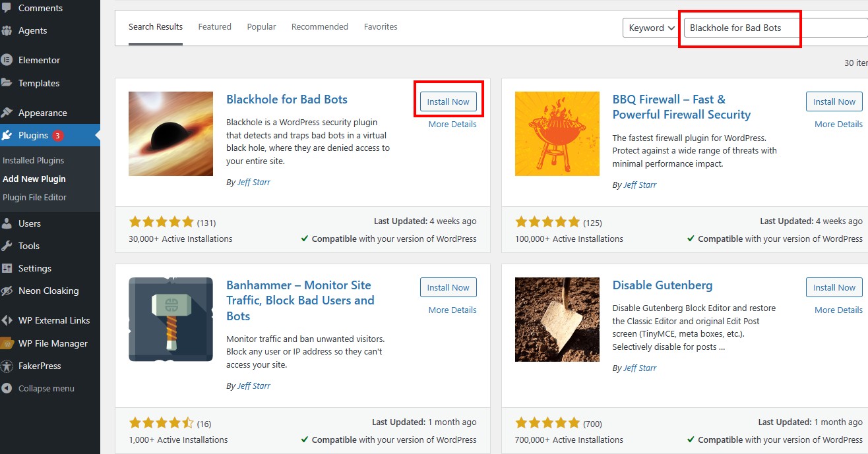The height and width of the screenshot is (454, 868).
Task: Click the '1,000+ Active Installations' text
Action: pyautogui.click(x=178, y=440)
